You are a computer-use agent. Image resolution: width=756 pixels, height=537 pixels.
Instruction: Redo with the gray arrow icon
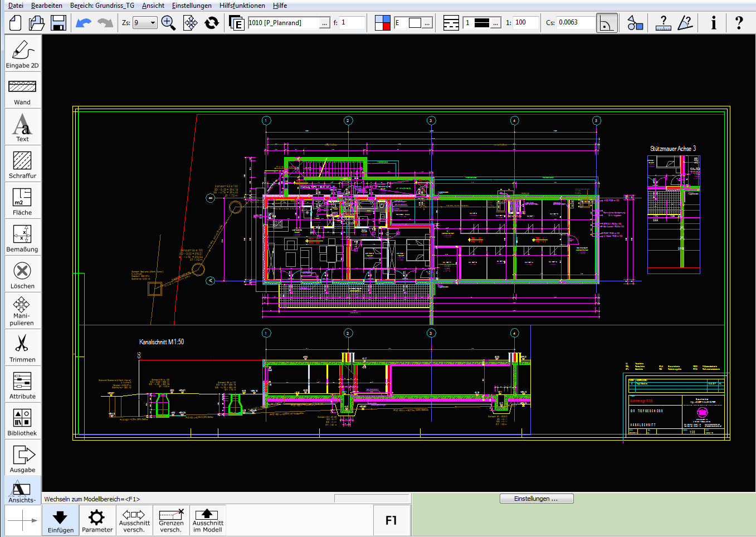(x=105, y=23)
